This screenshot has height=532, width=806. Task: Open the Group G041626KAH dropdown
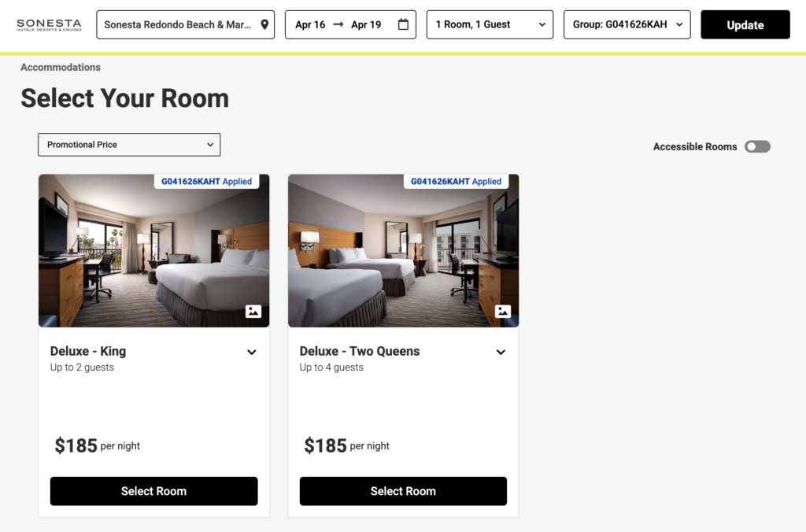(627, 24)
